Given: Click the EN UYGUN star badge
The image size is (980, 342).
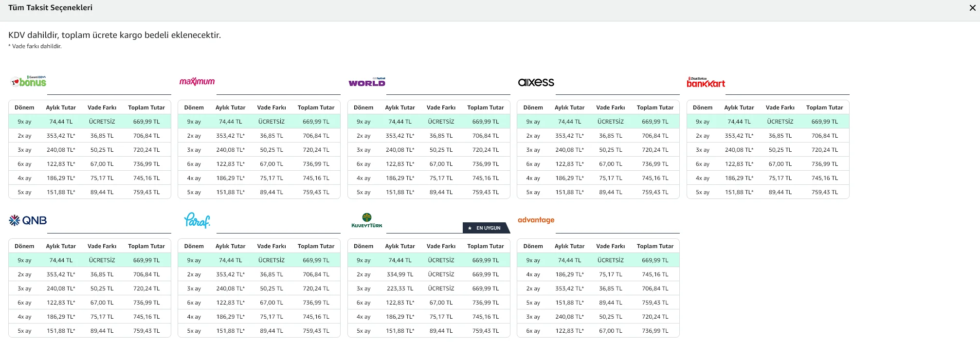Looking at the screenshot, I should [x=486, y=228].
